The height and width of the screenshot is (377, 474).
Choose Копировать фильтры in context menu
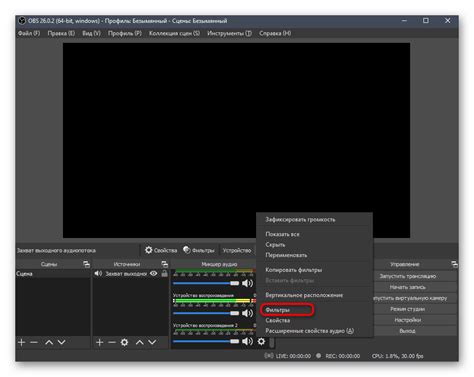(x=314, y=270)
